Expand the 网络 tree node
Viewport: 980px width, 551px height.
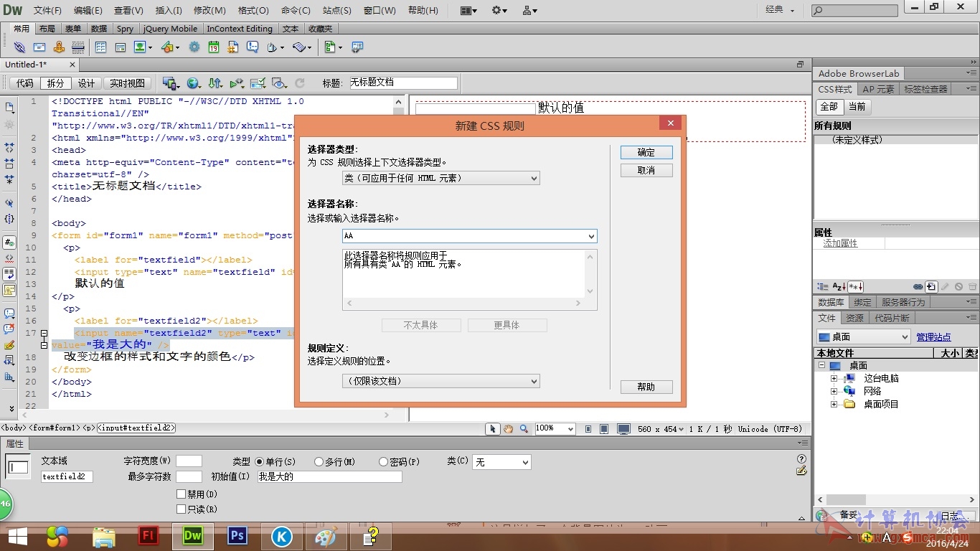pyautogui.click(x=834, y=391)
